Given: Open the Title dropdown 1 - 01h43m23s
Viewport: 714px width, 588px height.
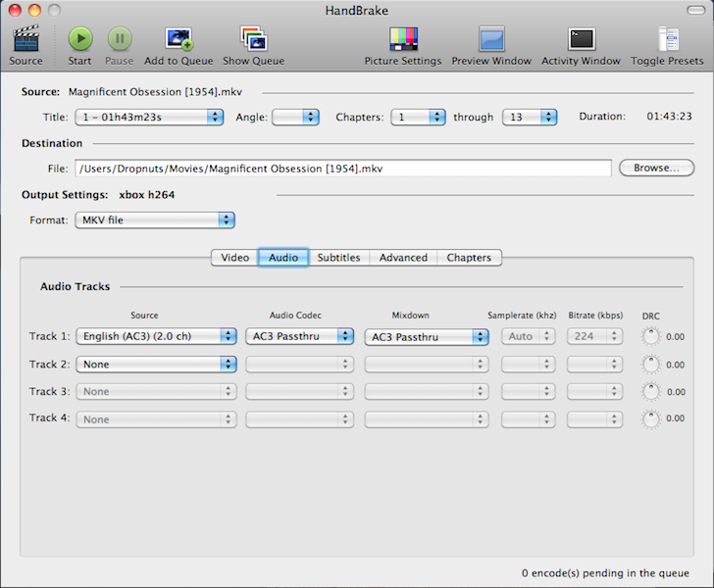Looking at the screenshot, I should click(149, 117).
